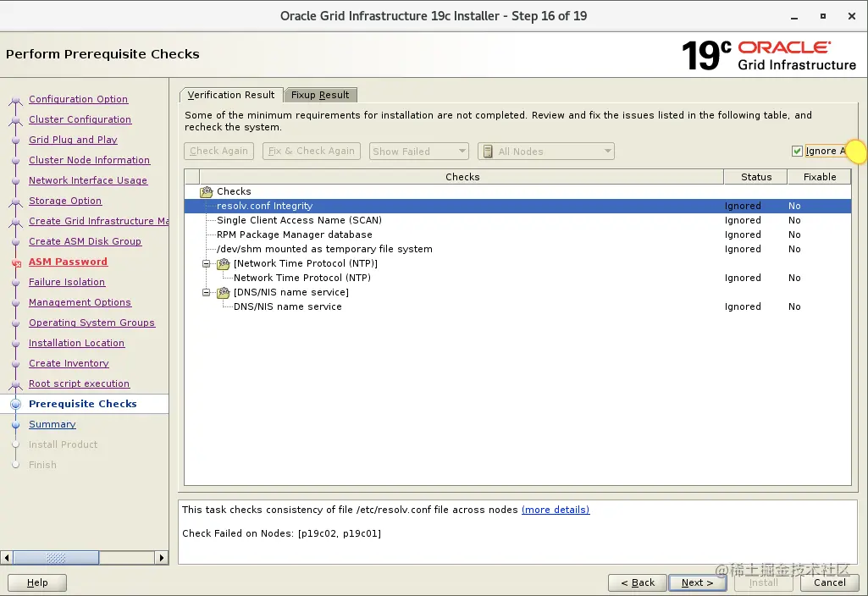
Task: Cancel the installer
Action: tap(829, 582)
